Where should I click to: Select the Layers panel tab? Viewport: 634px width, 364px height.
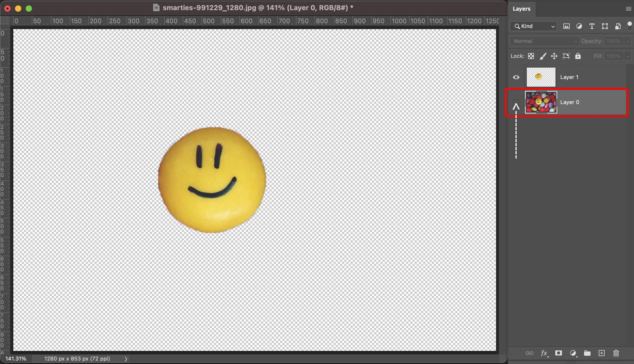[521, 9]
